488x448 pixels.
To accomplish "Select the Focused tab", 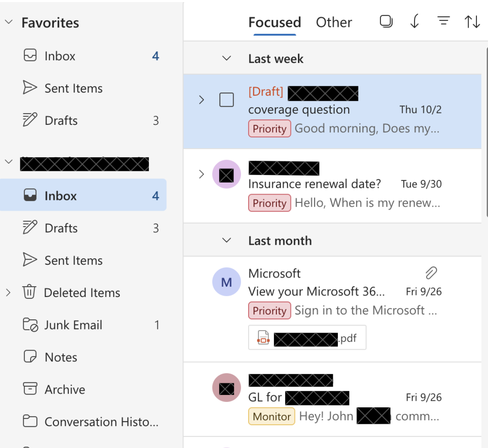I will coord(274,22).
